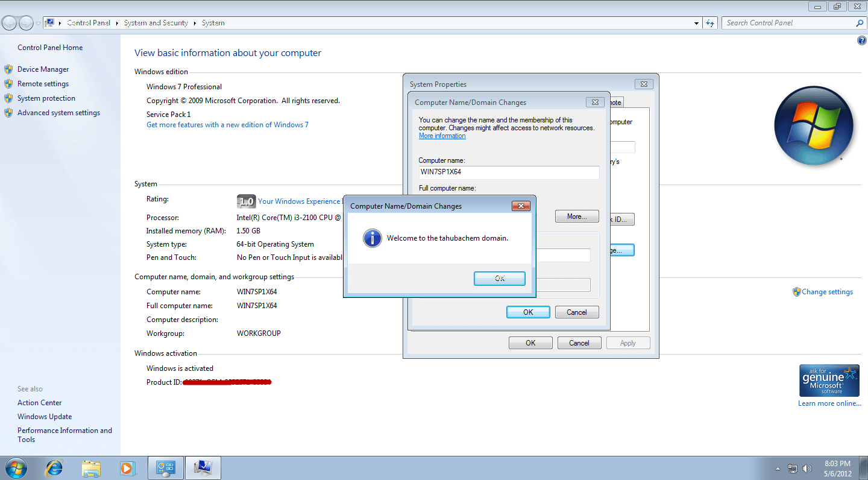This screenshot has height=480, width=868.
Task: Open the recent pages dropdown arrow
Action: (38, 23)
